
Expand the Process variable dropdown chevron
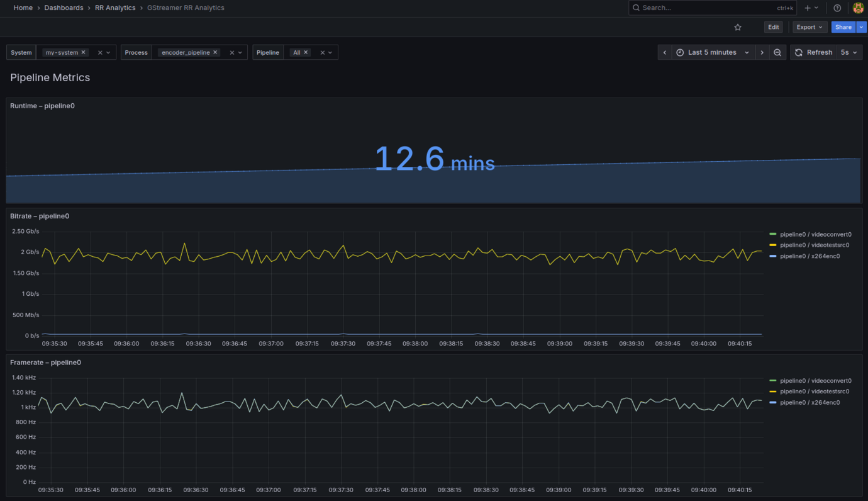pyautogui.click(x=240, y=53)
